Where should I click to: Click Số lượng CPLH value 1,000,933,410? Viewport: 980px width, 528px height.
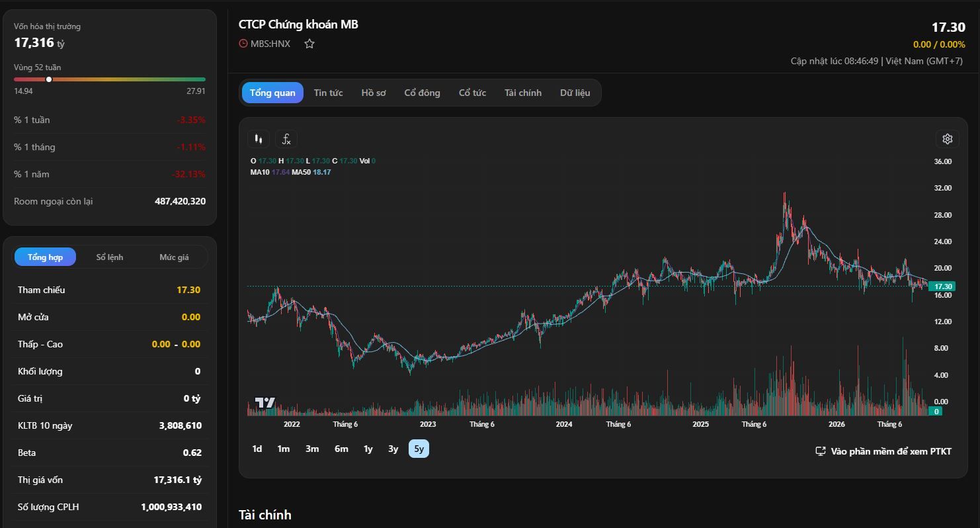(x=171, y=507)
